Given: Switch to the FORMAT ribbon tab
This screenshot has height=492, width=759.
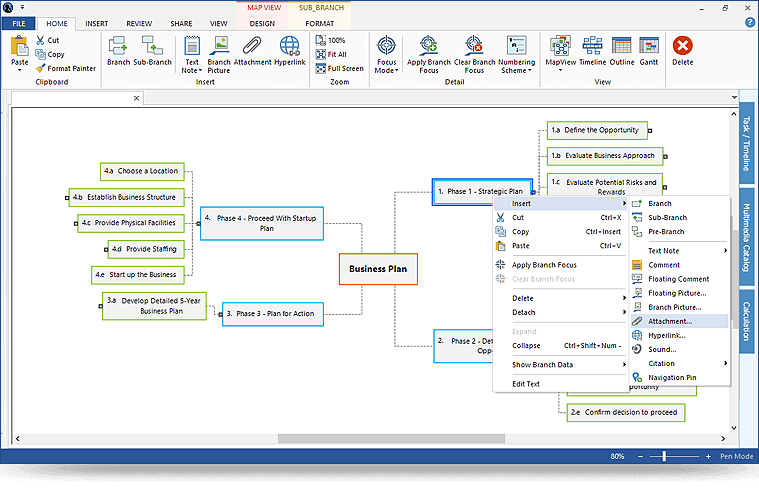Looking at the screenshot, I should (319, 23).
